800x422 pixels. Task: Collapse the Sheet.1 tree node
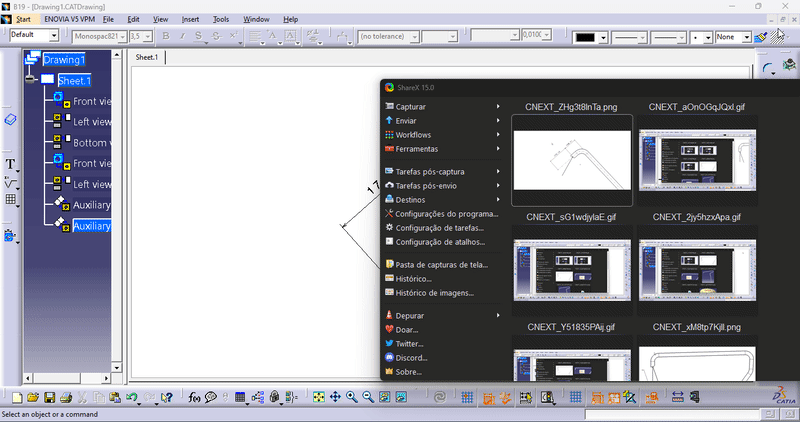click(x=31, y=80)
